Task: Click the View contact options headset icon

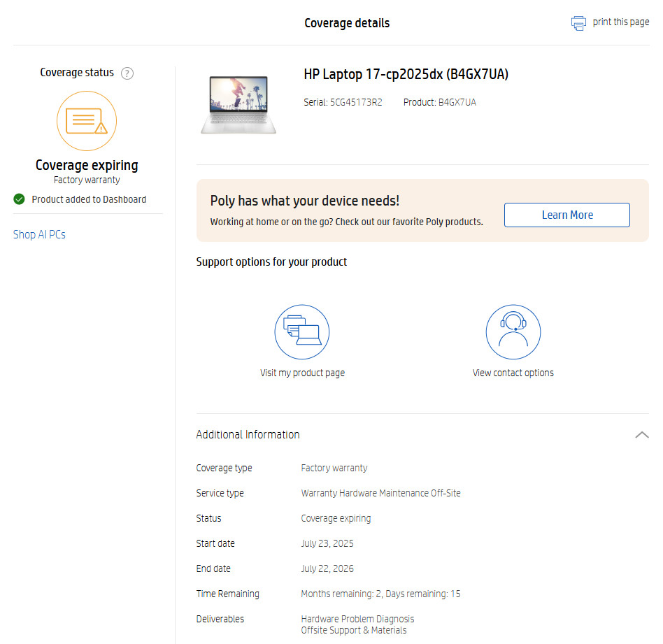Action: tap(513, 332)
